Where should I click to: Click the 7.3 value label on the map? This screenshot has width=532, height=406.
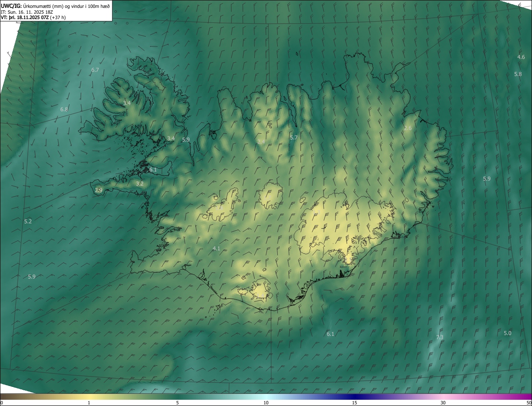point(440,338)
